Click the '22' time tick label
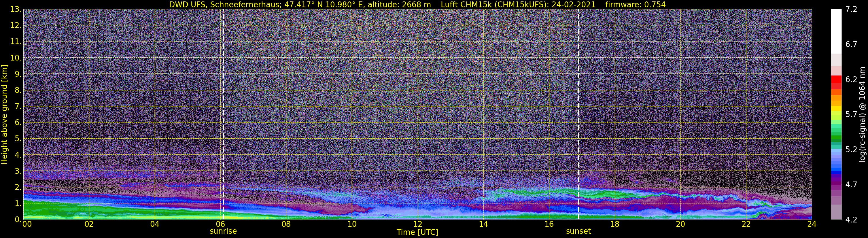 (x=746, y=224)
